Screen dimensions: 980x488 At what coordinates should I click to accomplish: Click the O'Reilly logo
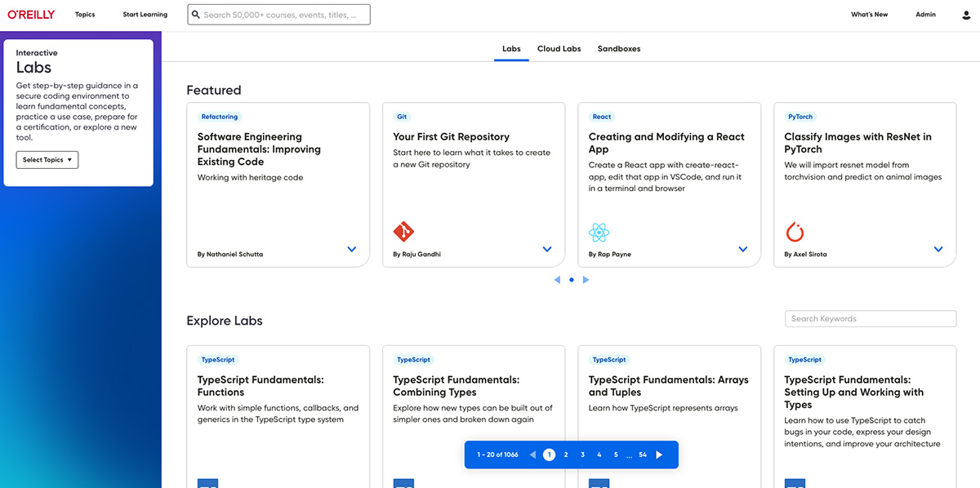(x=31, y=15)
